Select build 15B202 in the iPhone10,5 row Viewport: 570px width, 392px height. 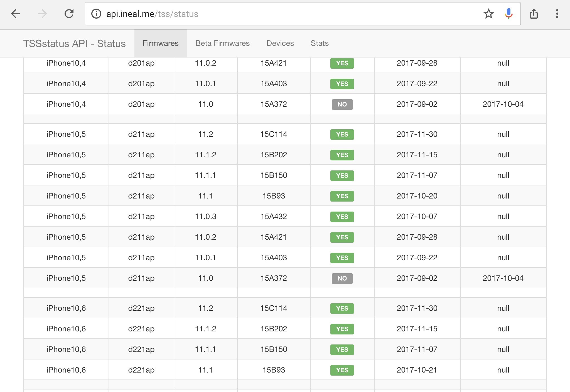click(x=274, y=155)
